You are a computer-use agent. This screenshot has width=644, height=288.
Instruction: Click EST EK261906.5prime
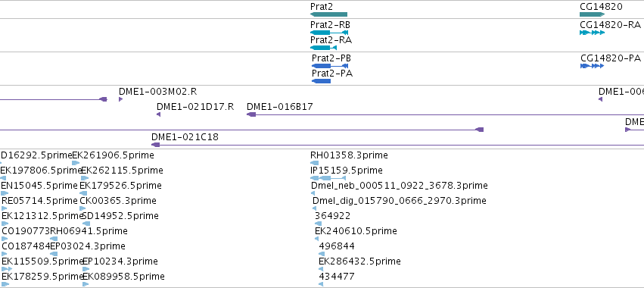coord(76,163)
